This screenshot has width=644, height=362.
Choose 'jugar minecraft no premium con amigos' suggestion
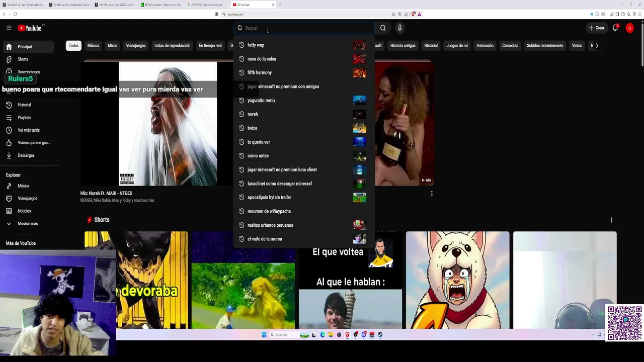[x=303, y=86]
